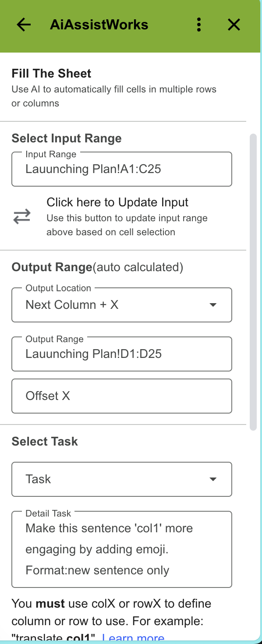Select the Input Range text field
The height and width of the screenshot is (644, 262).
pyautogui.click(x=122, y=169)
